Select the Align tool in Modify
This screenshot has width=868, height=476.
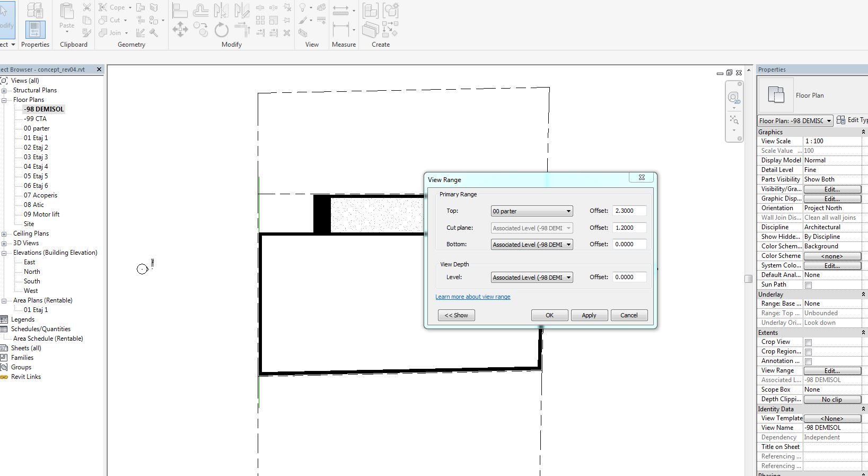click(x=180, y=11)
